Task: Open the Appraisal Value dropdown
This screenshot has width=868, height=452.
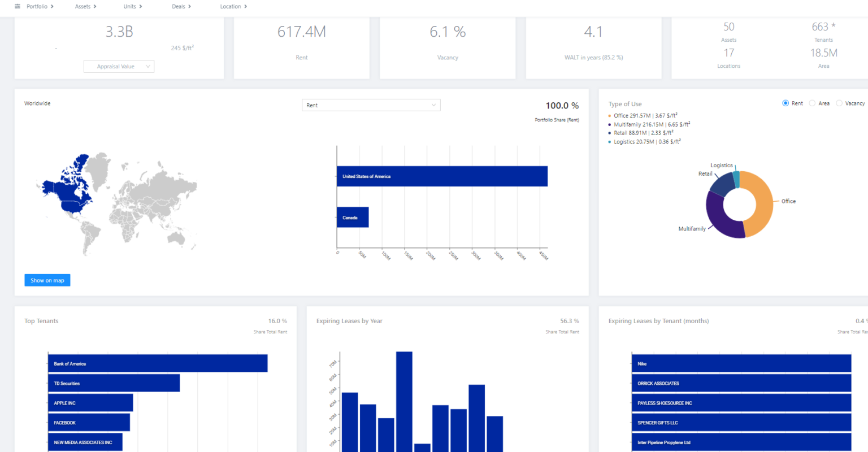Action: 119,66
